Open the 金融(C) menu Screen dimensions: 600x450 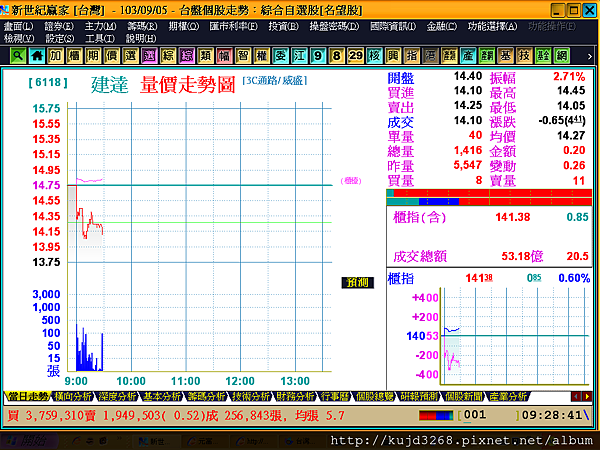(x=442, y=26)
